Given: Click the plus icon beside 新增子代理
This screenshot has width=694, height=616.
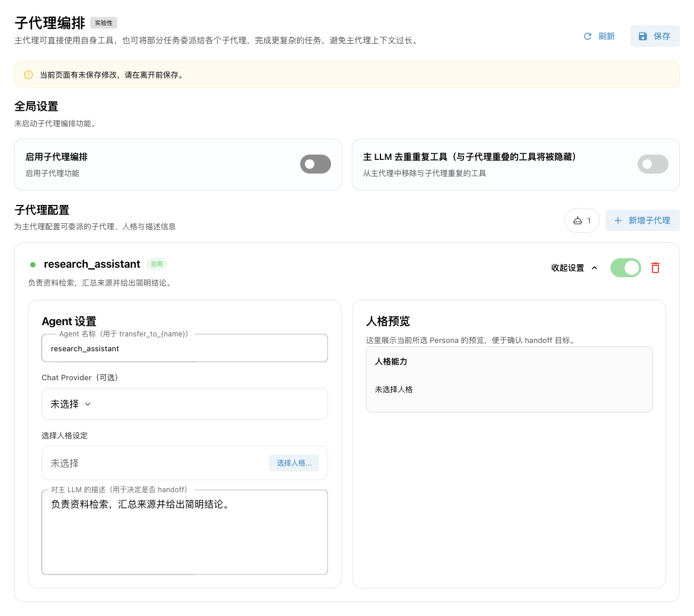Looking at the screenshot, I should click(618, 220).
